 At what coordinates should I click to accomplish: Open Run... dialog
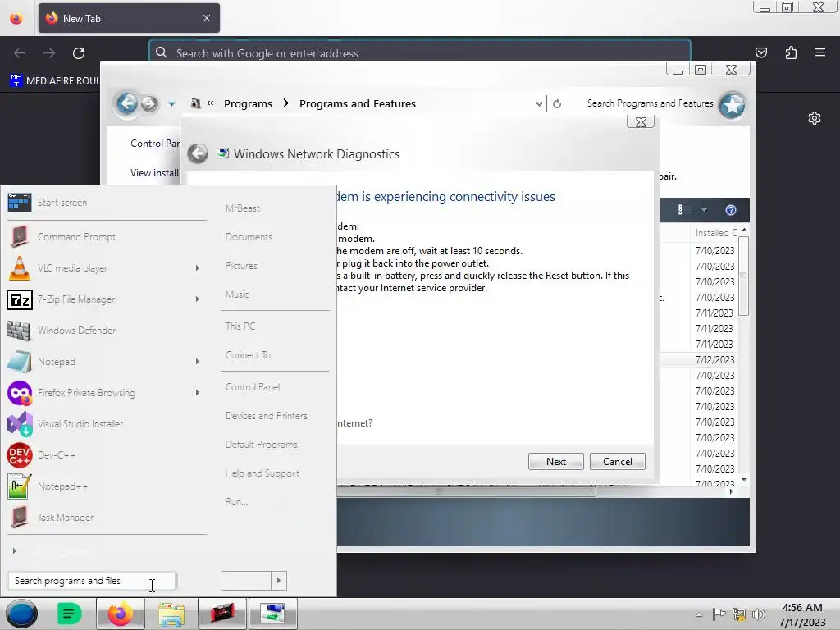tap(237, 502)
